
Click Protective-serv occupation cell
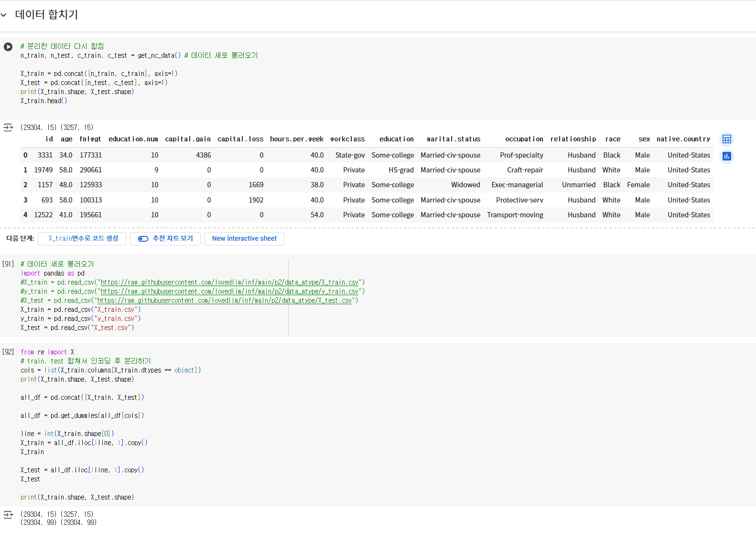(519, 200)
